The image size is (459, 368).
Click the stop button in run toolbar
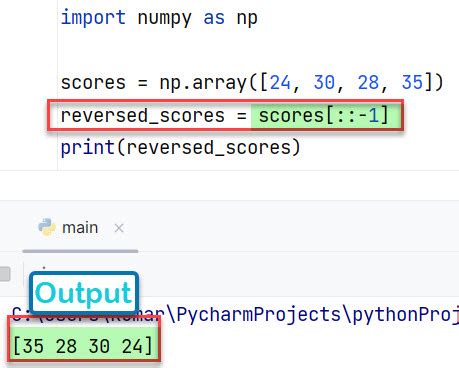[x=5, y=274]
